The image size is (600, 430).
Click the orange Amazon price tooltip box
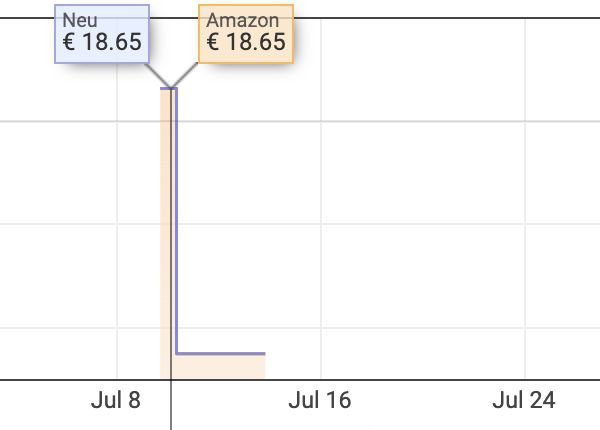pyautogui.click(x=246, y=34)
